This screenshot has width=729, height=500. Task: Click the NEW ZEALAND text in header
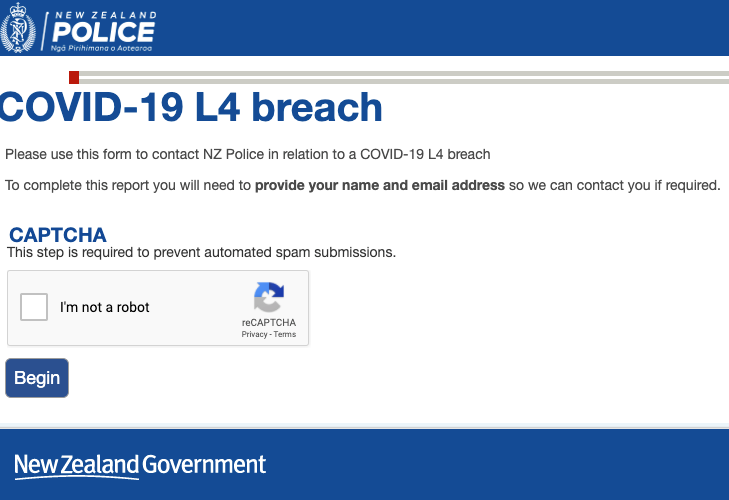click(106, 15)
